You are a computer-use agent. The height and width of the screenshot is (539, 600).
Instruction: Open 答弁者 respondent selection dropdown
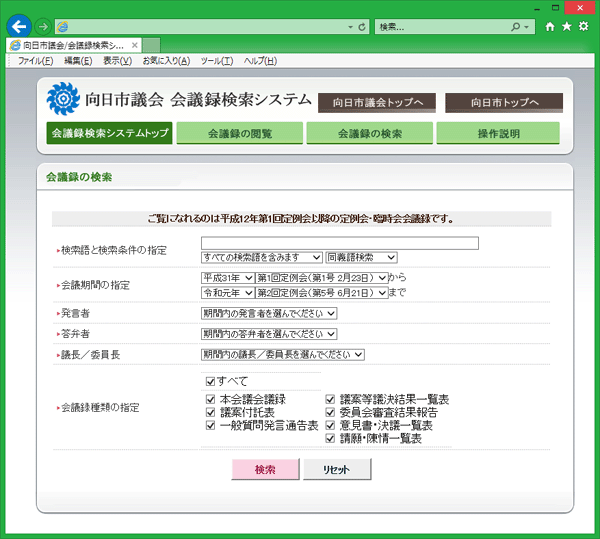point(269,334)
